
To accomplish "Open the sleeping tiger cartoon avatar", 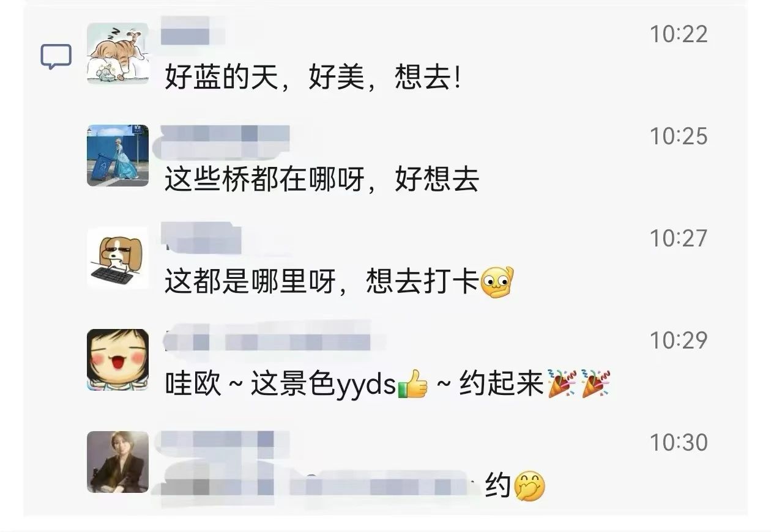I will (x=117, y=53).
